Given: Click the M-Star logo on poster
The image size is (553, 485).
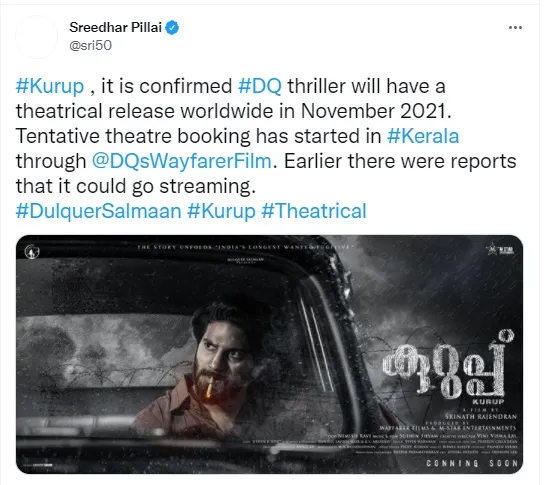Looking at the screenshot, I should (x=501, y=250).
